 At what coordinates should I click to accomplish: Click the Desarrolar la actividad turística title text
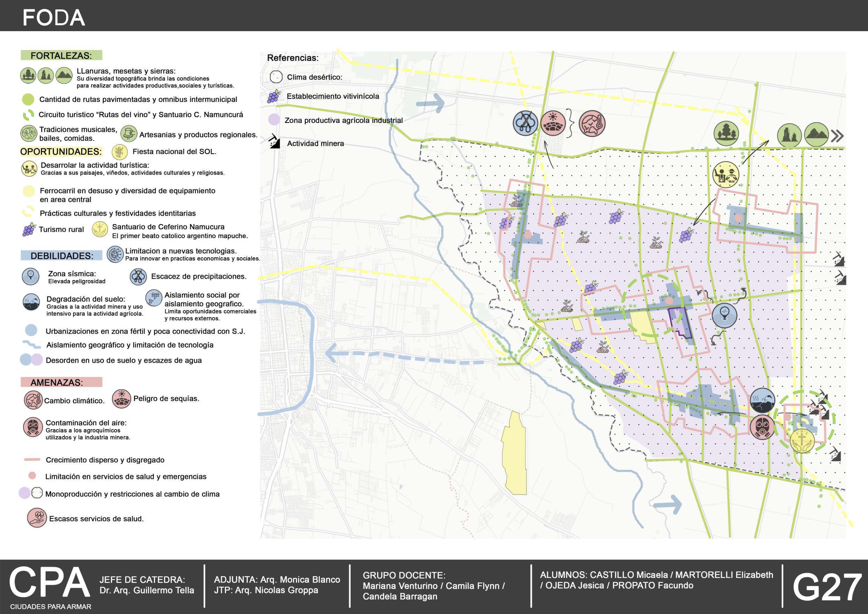coord(95,165)
